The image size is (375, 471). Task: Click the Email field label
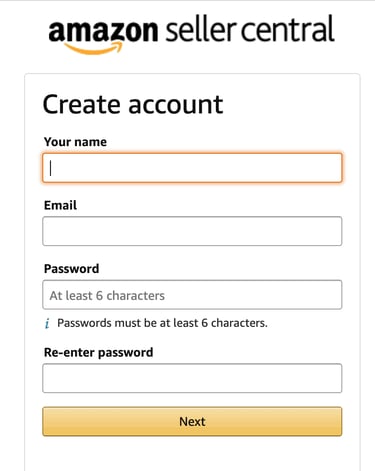point(60,205)
